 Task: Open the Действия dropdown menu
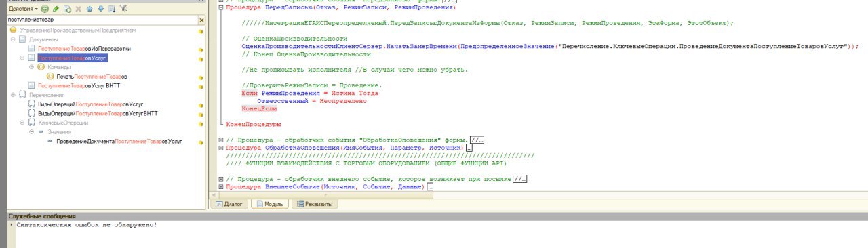[22, 9]
